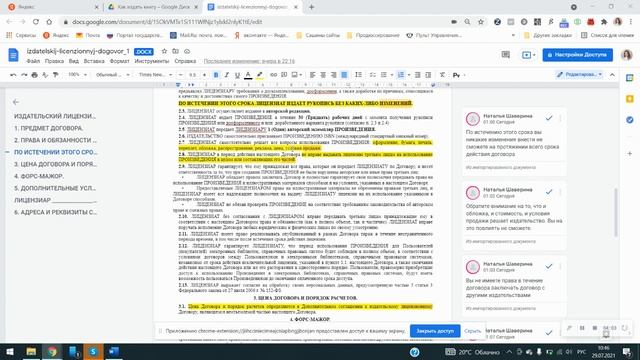View the cloud save status icon
Image resolution: width=640 pixels, height=360 pixels.
coord(187,51)
